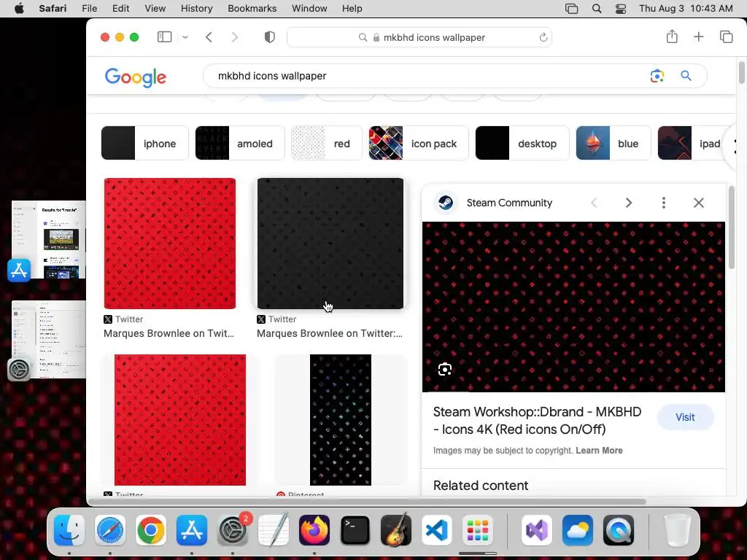Screen dimensions: 747x560
Task: Show previous image in preview panel
Action: (x=594, y=203)
